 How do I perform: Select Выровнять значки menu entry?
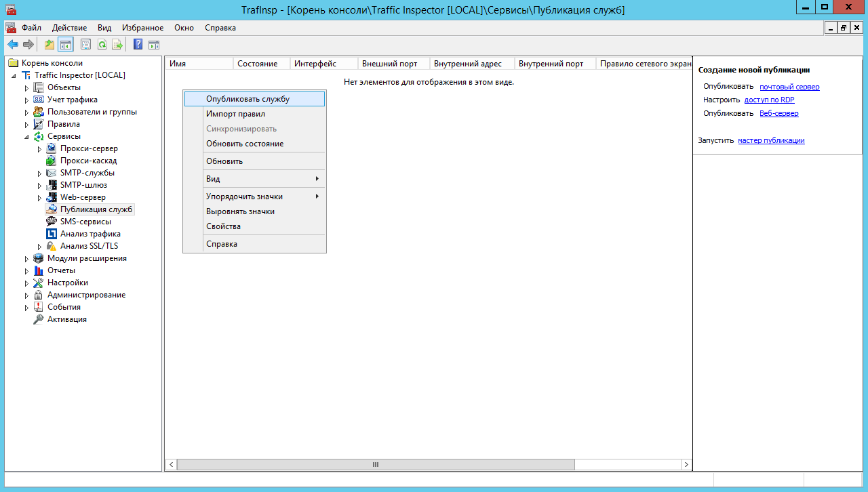coord(254,211)
